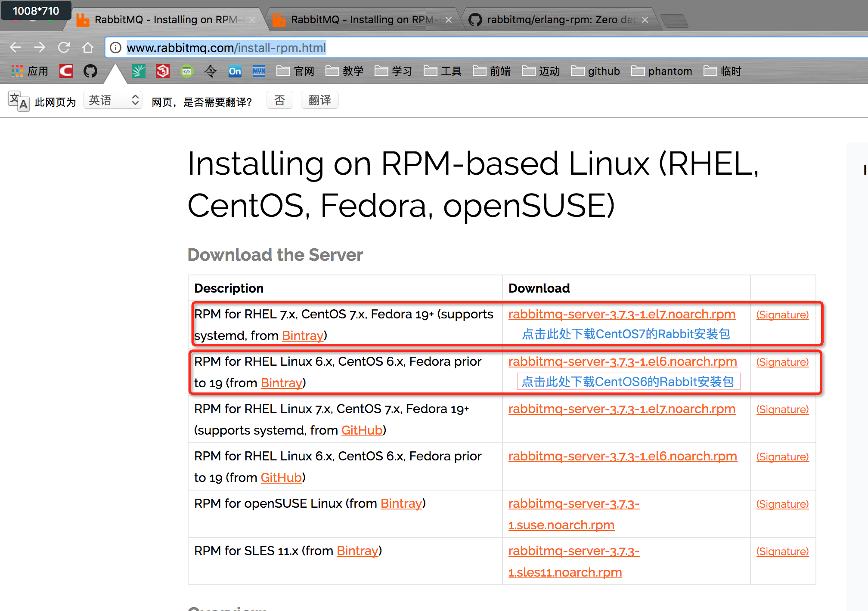Screen dimensions: 868x611
Task: Open the red C bookmark icon
Action: pyautogui.click(x=66, y=71)
